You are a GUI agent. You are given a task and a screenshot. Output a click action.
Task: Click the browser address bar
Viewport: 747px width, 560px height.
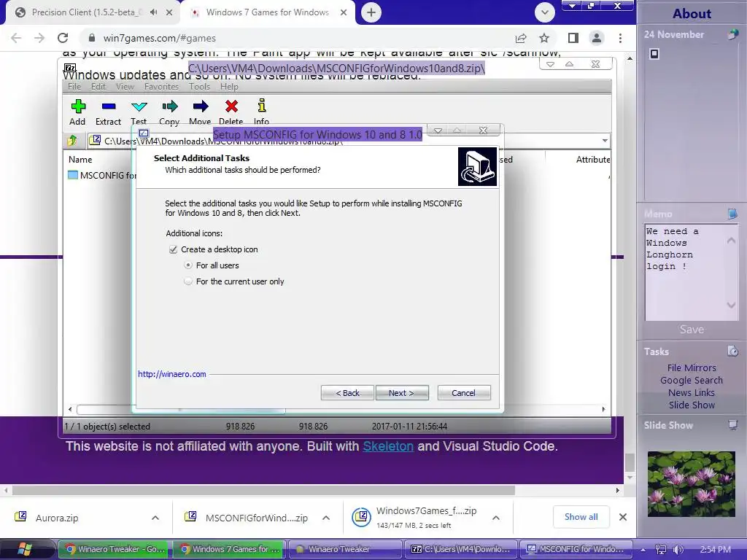coord(295,38)
